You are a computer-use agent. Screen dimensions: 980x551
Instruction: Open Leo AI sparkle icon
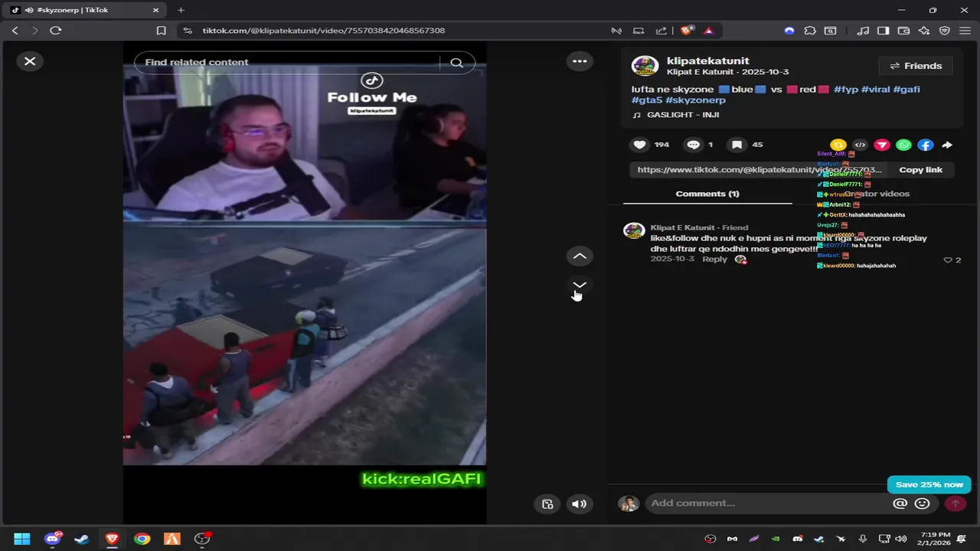pos(924,31)
